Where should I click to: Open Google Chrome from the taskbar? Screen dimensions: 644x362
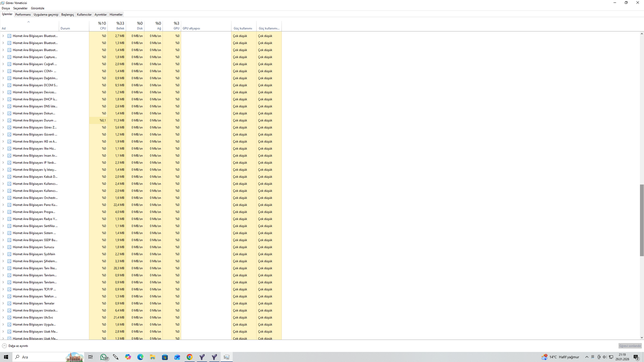[x=190, y=357]
